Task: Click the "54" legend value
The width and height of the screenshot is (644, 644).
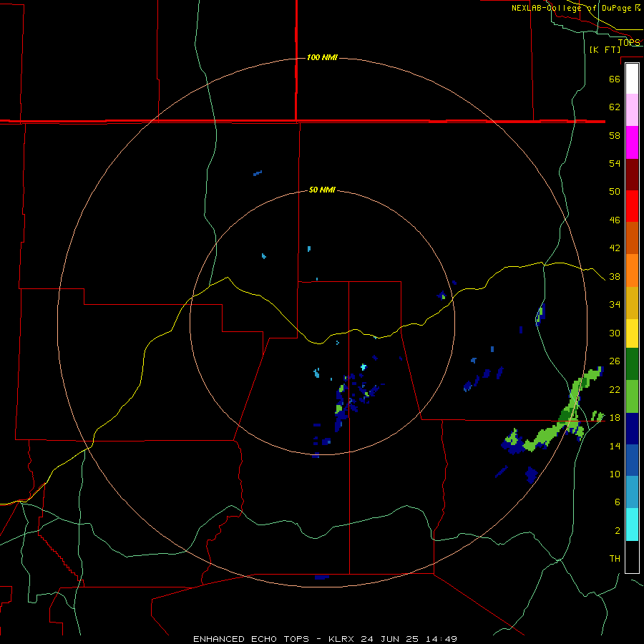Action: pyautogui.click(x=615, y=163)
